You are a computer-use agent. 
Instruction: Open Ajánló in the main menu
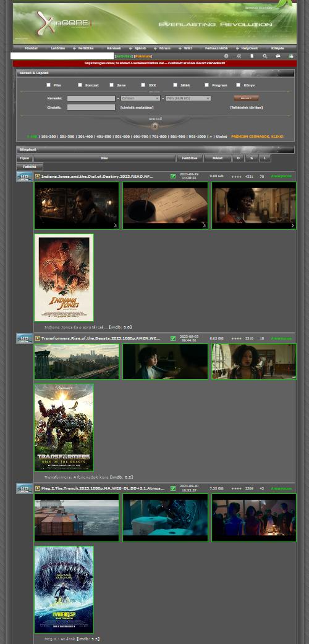click(140, 48)
